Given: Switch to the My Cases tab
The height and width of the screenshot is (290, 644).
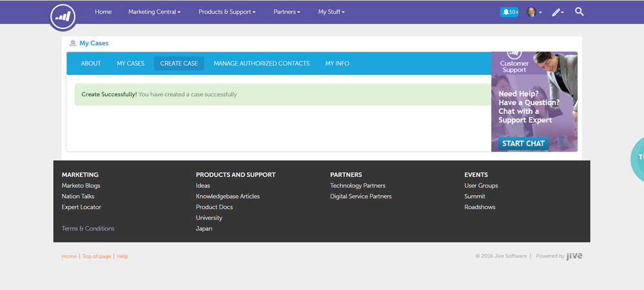Looking at the screenshot, I should pyautogui.click(x=130, y=63).
